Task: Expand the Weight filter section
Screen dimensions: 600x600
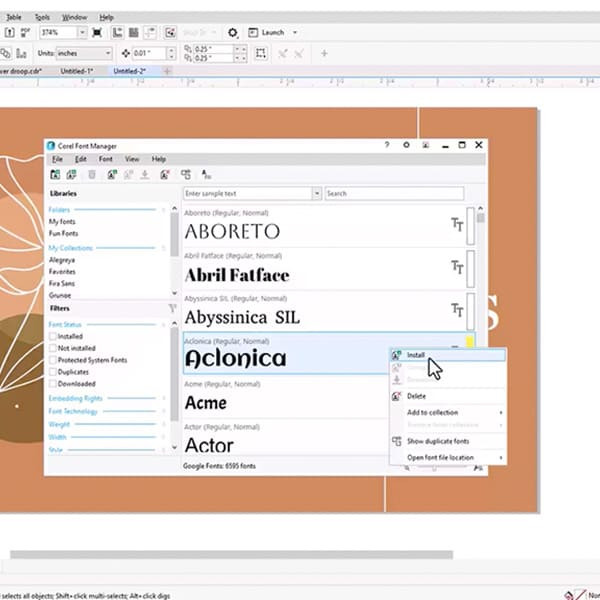Action: click(x=164, y=424)
